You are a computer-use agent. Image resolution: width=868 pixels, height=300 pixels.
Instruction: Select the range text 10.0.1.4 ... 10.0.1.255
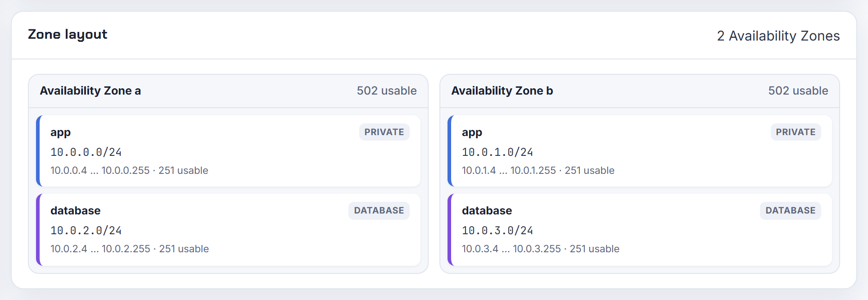coord(509,170)
